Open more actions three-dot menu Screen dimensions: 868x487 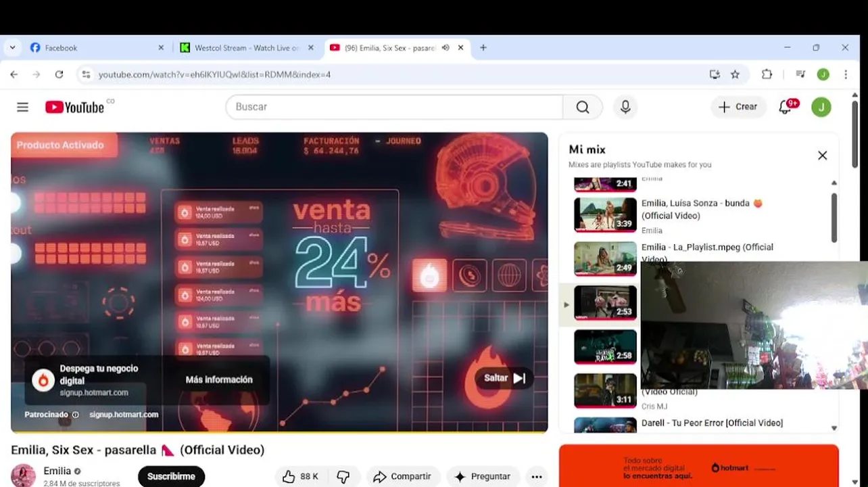(x=537, y=477)
